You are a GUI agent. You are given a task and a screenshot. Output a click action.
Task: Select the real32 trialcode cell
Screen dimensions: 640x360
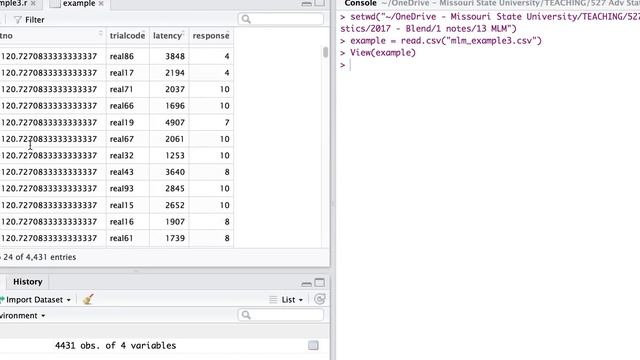tap(128, 156)
